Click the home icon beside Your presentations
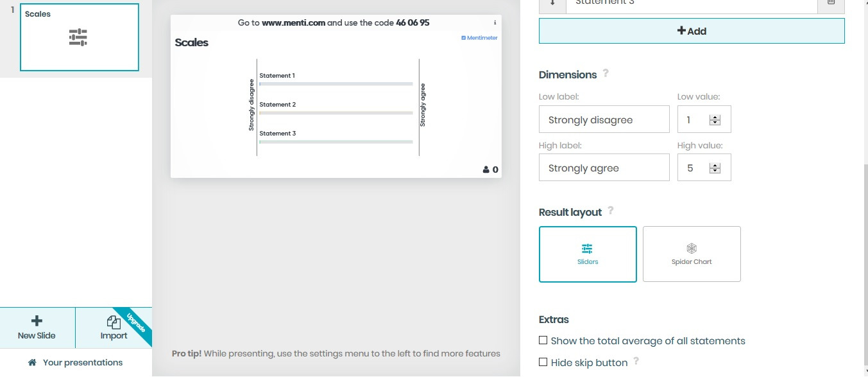 point(32,363)
